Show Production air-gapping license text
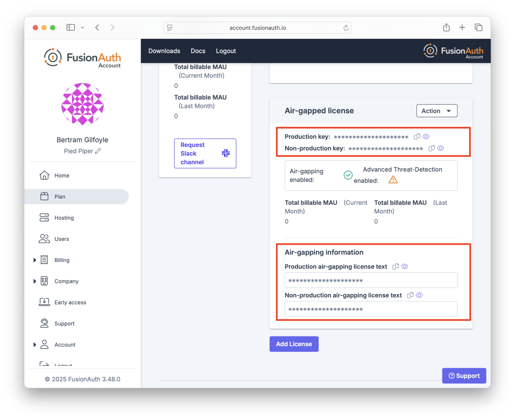Screen dimensions: 515x420 (x=405, y=267)
